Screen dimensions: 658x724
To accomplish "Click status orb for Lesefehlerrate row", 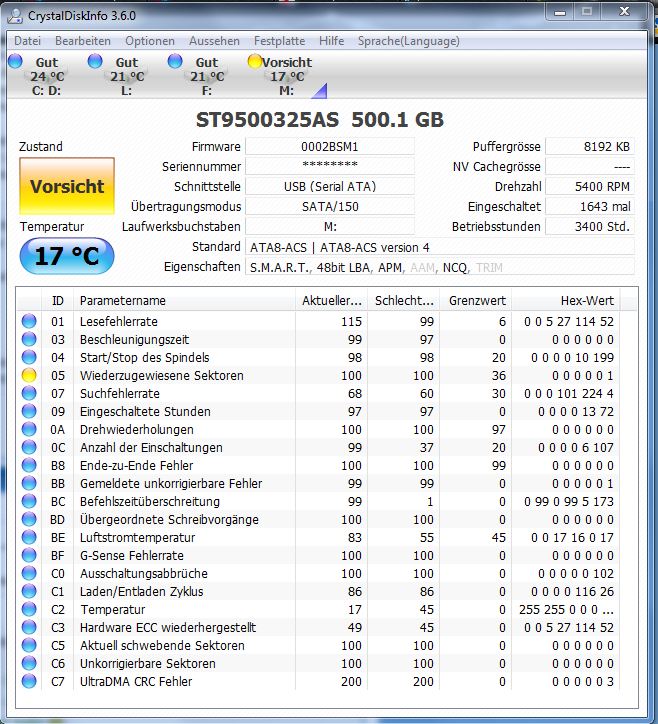I will pyautogui.click(x=29, y=321).
